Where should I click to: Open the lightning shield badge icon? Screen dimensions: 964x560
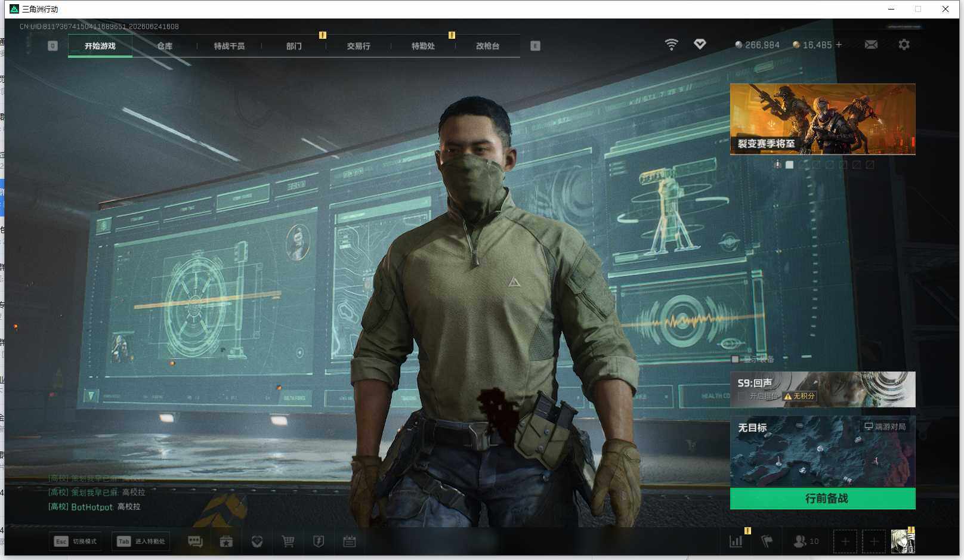pos(319,542)
